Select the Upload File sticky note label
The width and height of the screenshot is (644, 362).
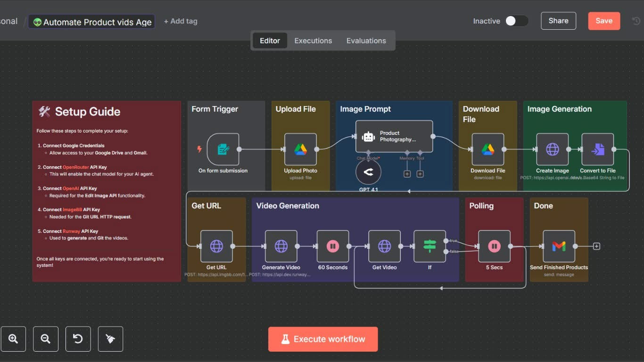(x=296, y=109)
